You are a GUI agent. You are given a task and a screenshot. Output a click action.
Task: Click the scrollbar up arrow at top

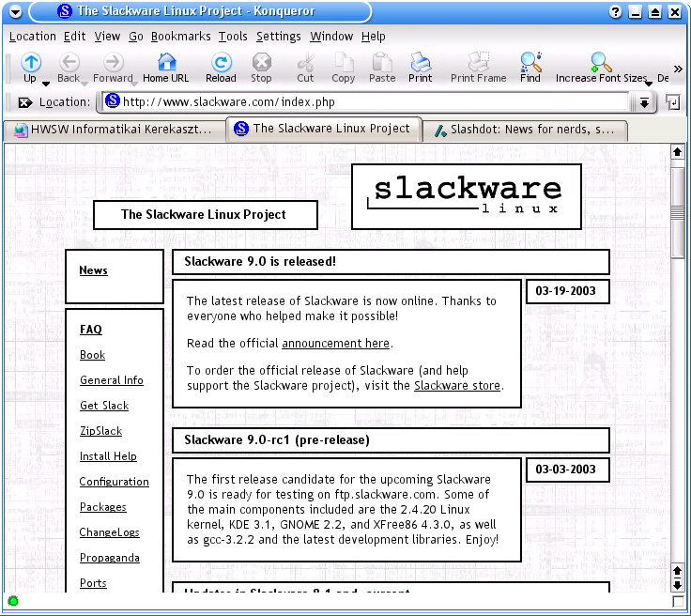click(677, 152)
